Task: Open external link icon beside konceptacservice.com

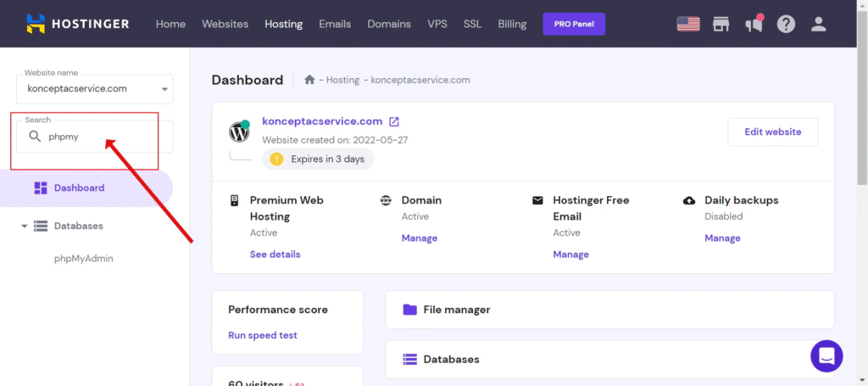Action: pyautogui.click(x=394, y=121)
